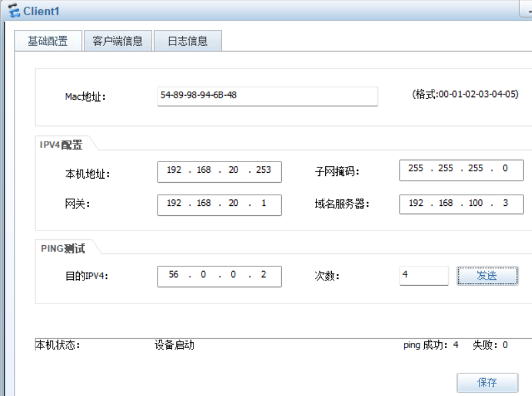Click the ping 成功 result text

click(430, 345)
